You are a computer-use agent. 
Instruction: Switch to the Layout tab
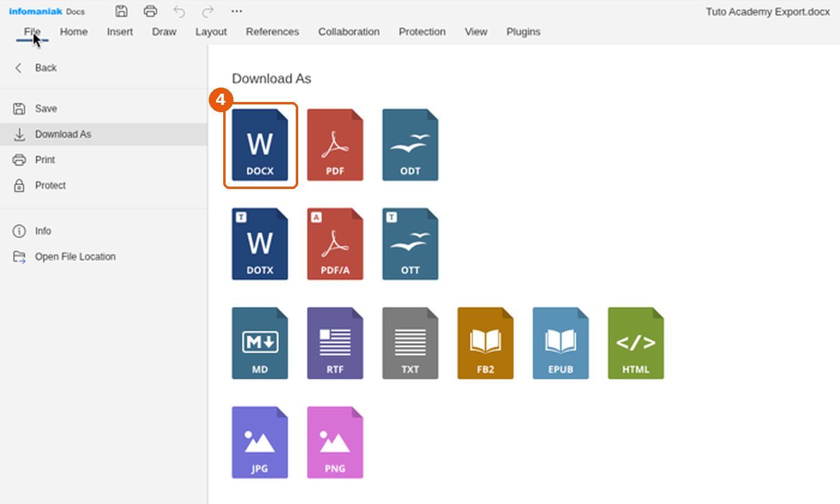click(211, 32)
